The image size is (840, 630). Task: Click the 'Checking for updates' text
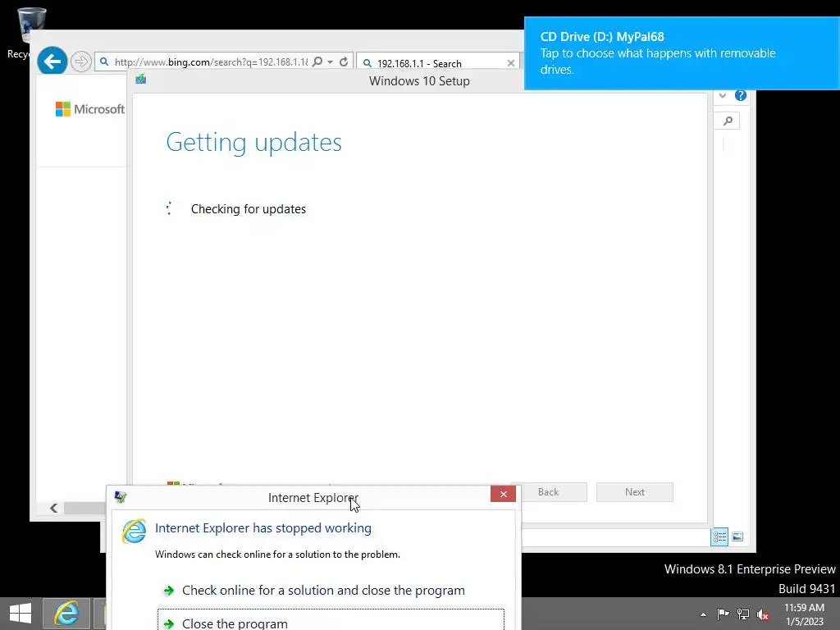click(249, 209)
